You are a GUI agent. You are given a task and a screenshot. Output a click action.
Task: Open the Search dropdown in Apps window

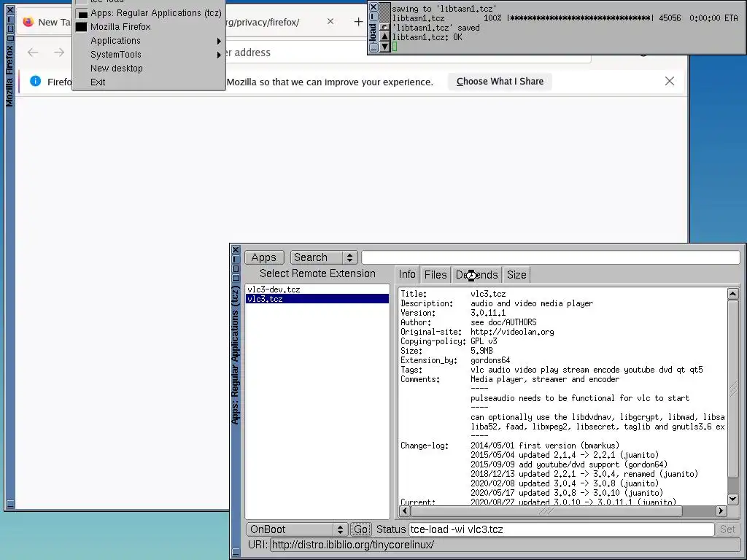[324, 257]
